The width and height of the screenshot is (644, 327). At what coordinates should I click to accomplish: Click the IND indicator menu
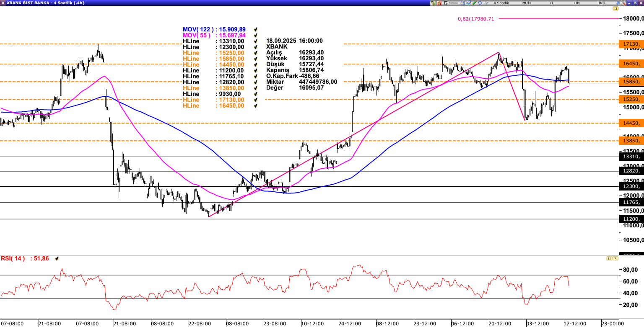point(602,3)
